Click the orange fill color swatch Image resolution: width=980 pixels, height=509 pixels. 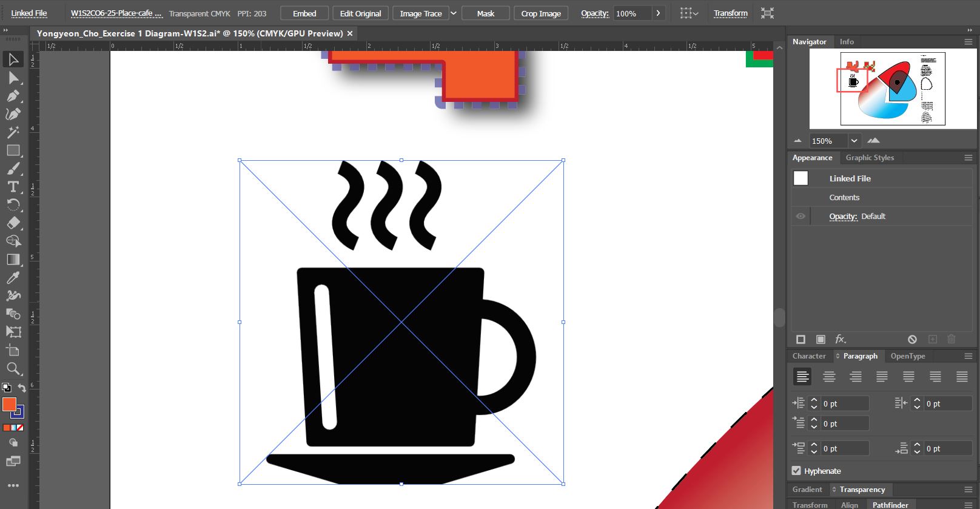click(9, 405)
